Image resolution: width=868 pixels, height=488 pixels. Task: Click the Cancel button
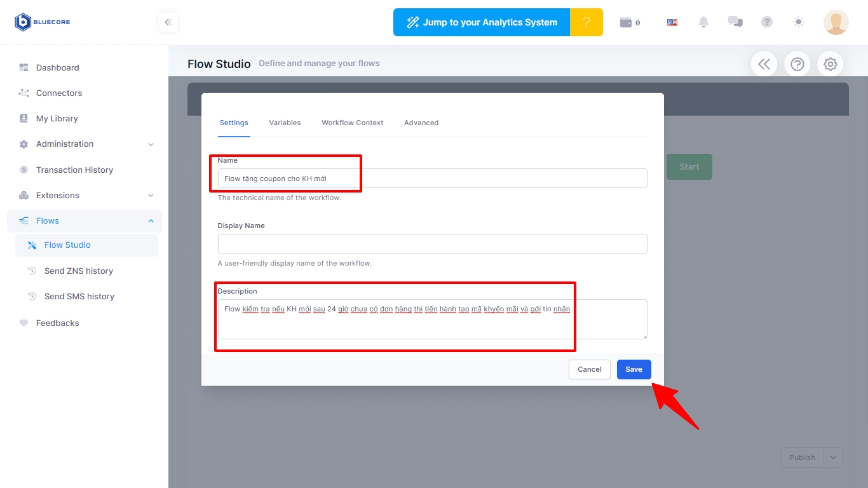pos(589,369)
